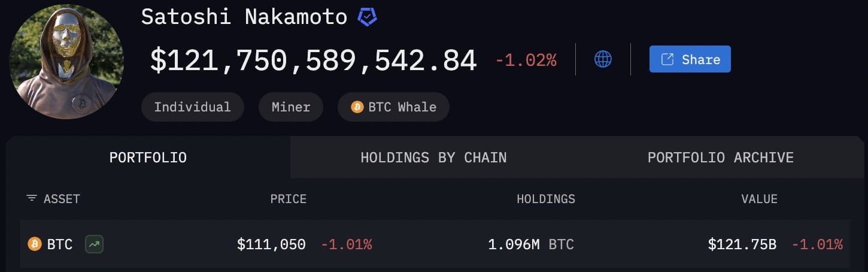Sort by the VALUE column header
Screen dimensions: 868x272
[x=759, y=199]
